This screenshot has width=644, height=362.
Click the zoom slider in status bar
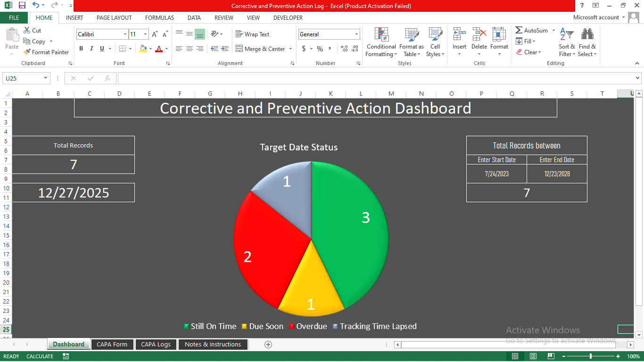pos(591,356)
